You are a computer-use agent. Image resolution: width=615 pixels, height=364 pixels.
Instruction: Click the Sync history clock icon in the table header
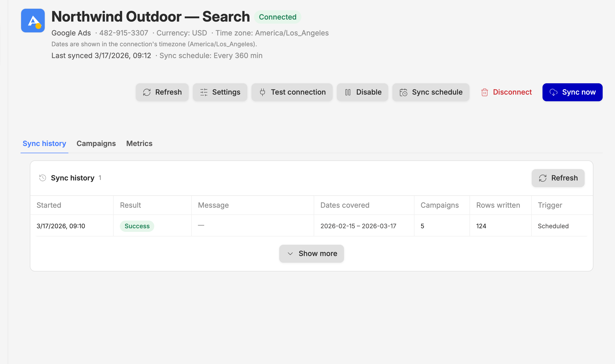43,178
